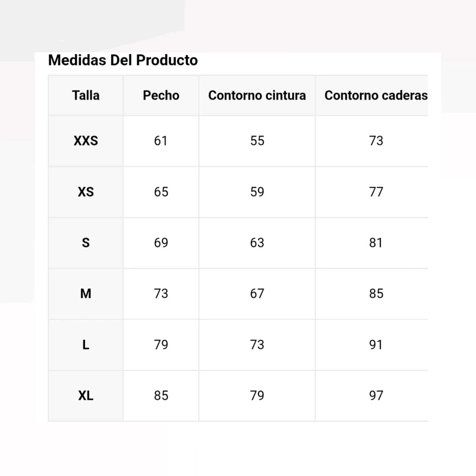Select the hip value 77 for XS
Viewport: 476px width, 476px height.
pos(376,192)
